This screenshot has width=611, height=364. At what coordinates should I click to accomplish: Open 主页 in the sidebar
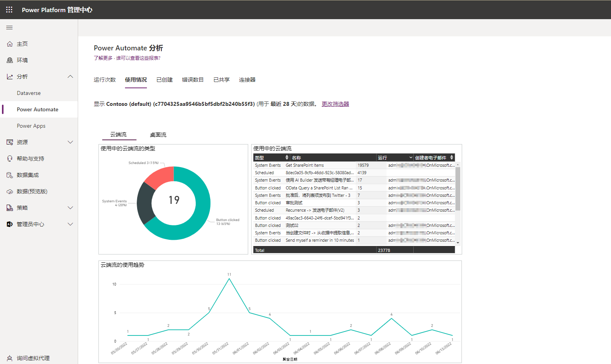pos(22,44)
